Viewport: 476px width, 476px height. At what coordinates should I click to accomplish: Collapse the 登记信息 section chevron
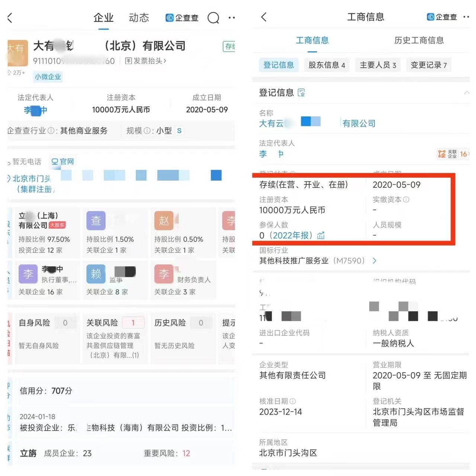click(x=466, y=93)
